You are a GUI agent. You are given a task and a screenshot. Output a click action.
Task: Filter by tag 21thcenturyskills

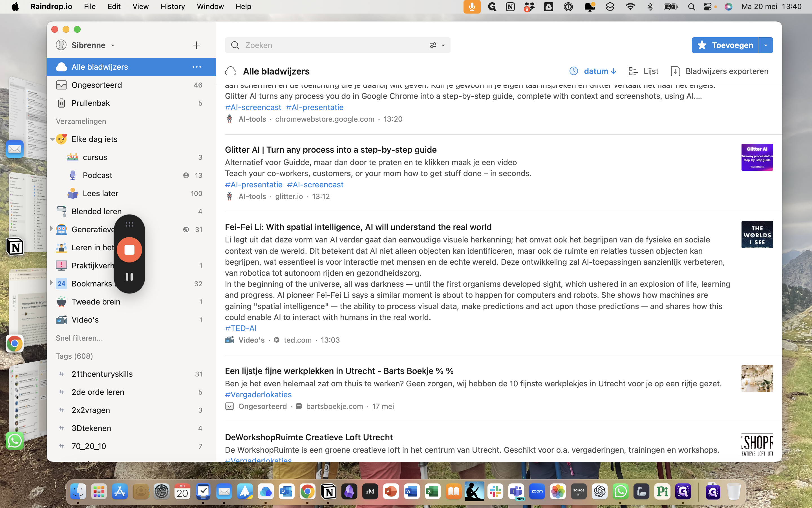point(131,374)
